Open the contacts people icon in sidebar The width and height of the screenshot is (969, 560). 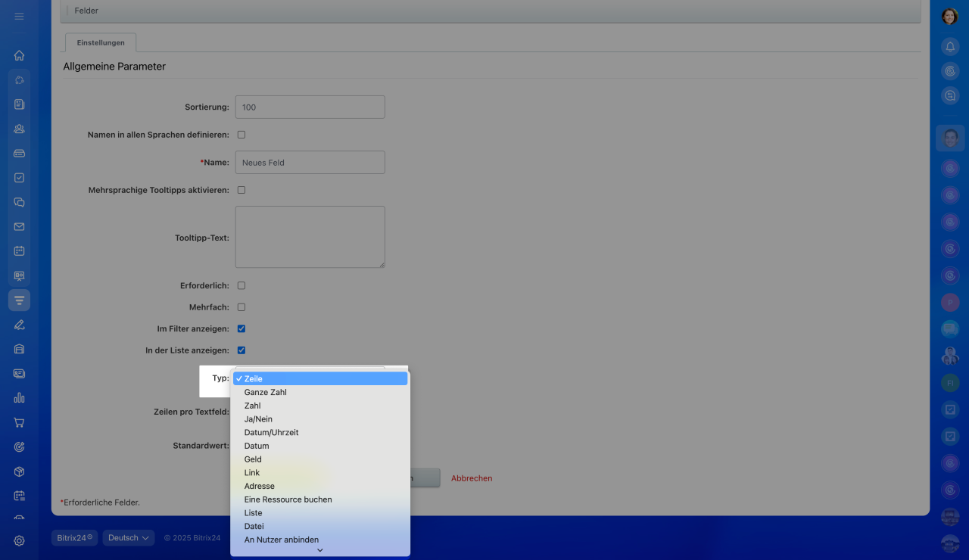point(20,129)
